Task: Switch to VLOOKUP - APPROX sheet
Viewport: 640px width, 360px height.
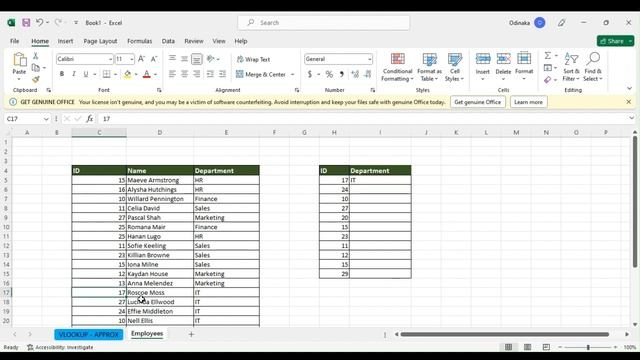Action: pyautogui.click(x=89, y=335)
